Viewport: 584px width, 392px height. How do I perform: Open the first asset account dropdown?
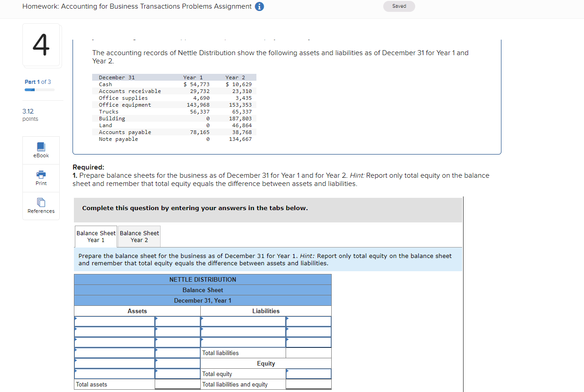114,321
